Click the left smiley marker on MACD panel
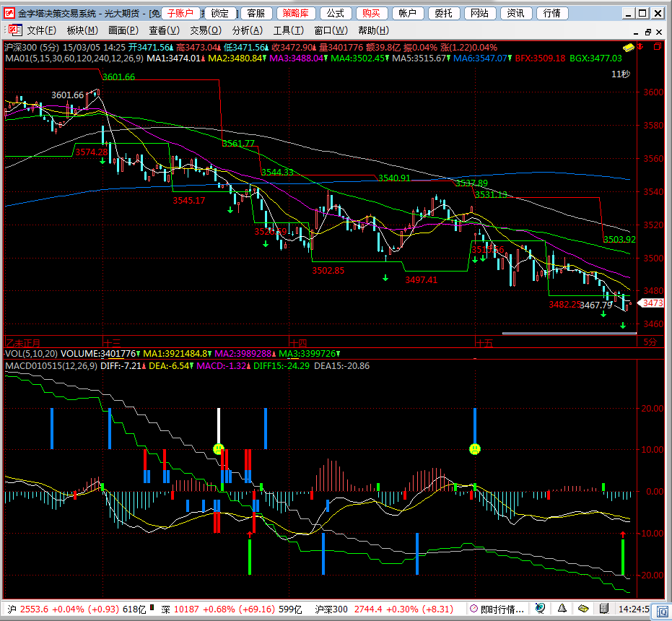 [219, 449]
